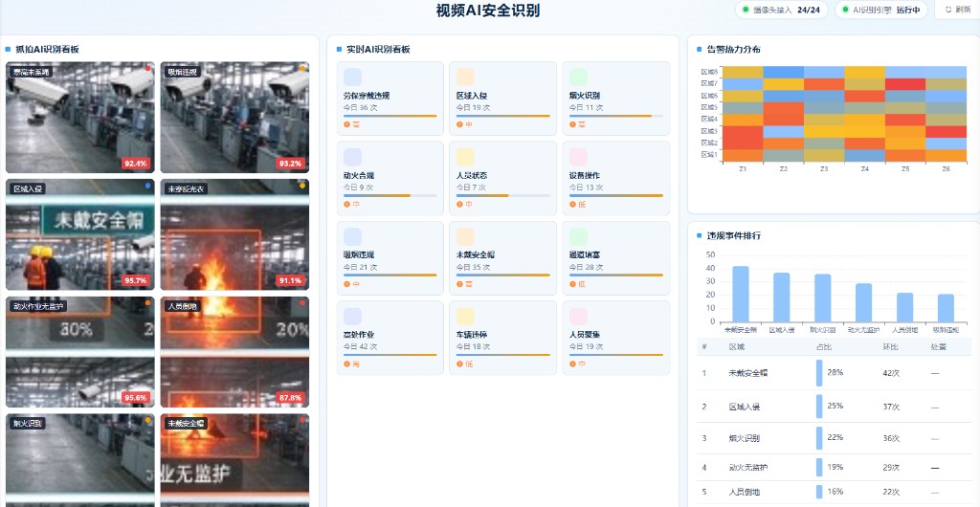This screenshot has width=980, height=507.
Task: Click the blue status dot on 区域入侵 snapshot
Action: point(147,186)
